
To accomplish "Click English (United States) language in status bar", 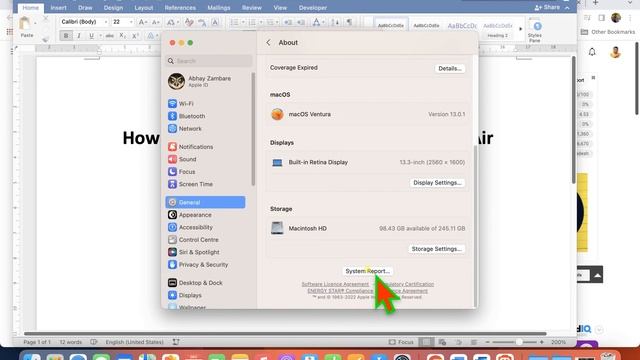I will click(x=134, y=342).
